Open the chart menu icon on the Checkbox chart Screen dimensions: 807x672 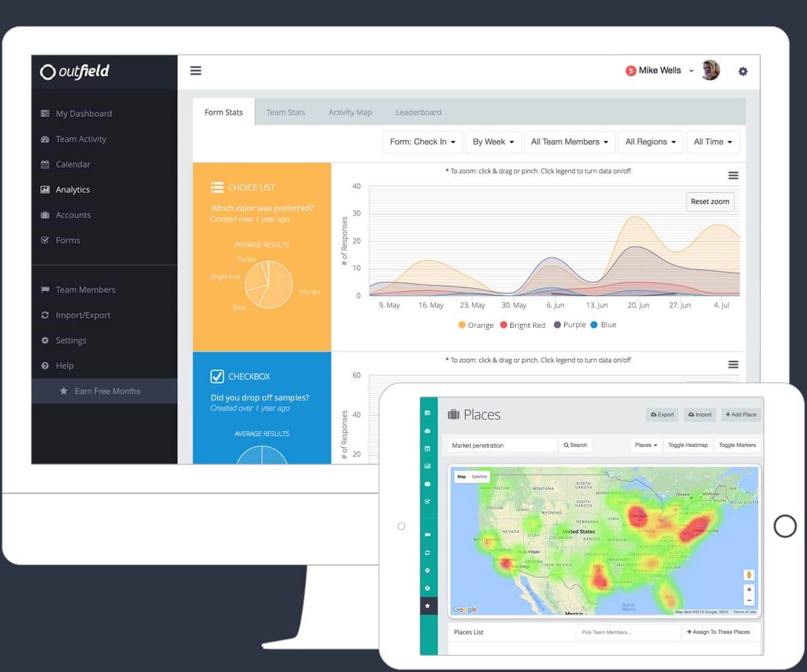tap(733, 364)
